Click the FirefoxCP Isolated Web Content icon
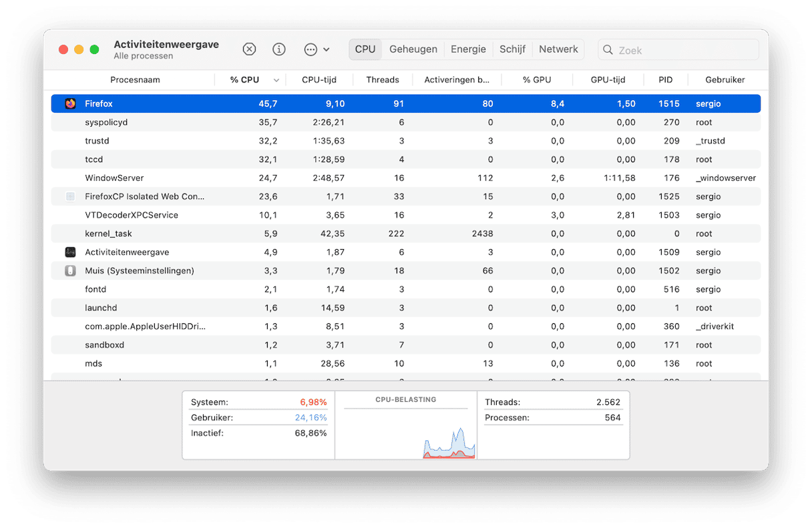Image resolution: width=812 pixels, height=528 pixels. click(x=70, y=196)
